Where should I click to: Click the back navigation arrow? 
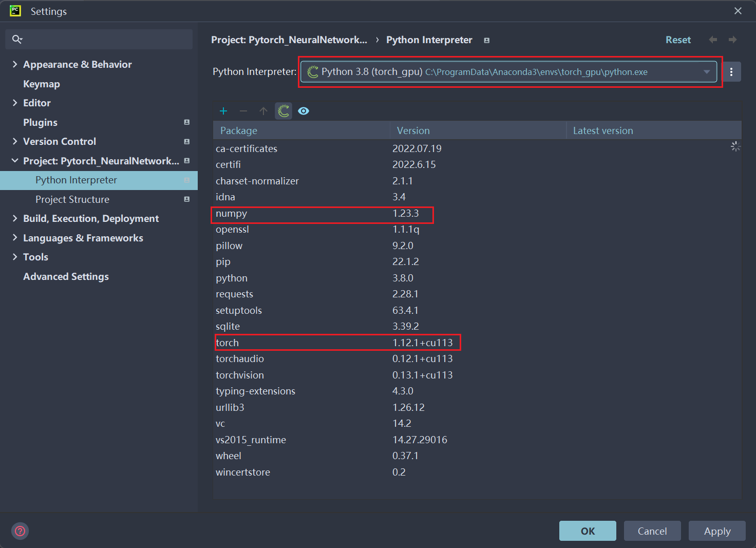click(x=713, y=40)
